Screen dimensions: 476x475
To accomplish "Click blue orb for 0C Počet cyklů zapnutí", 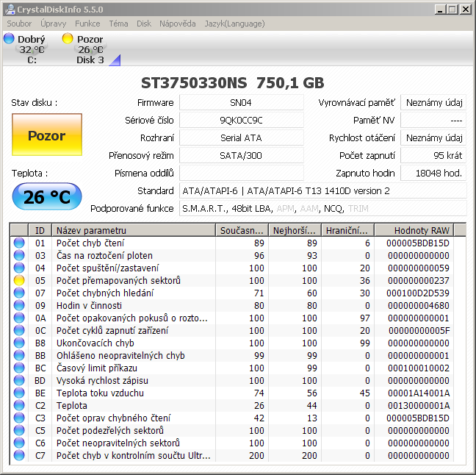I will pos(19,330).
